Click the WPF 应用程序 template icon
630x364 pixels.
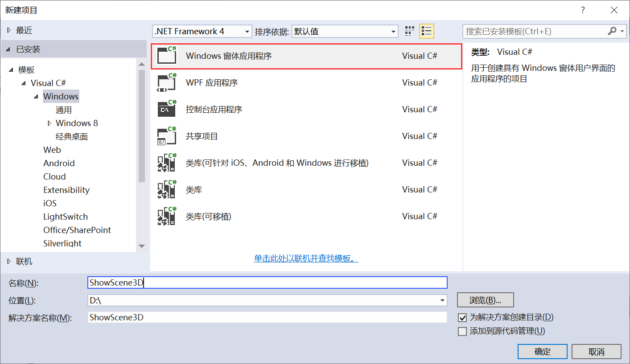pyautogui.click(x=167, y=82)
